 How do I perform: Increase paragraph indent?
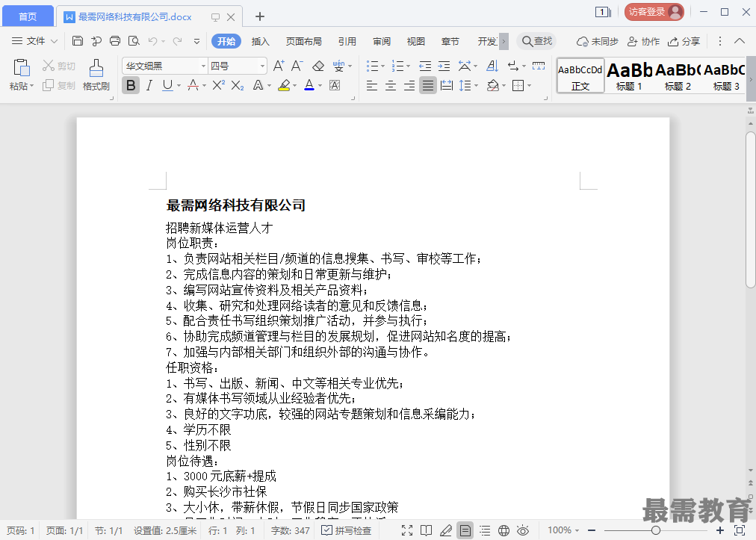point(444,66)
